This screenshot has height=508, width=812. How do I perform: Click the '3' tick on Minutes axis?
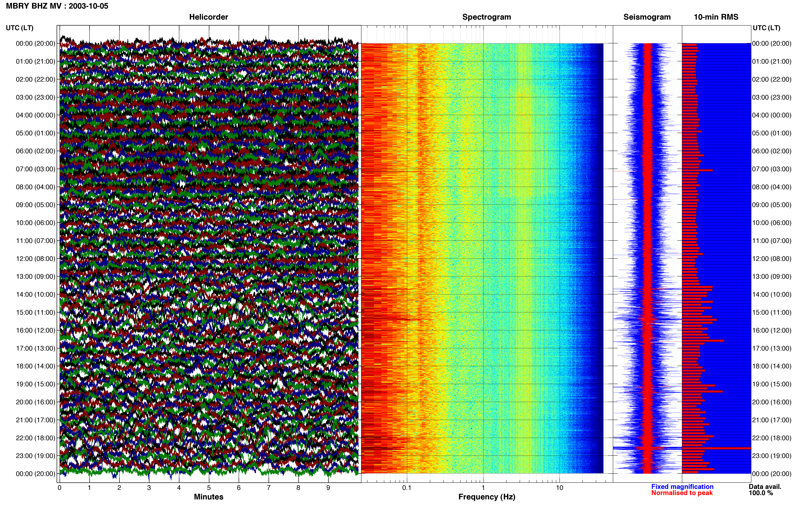tap(149, 488)
